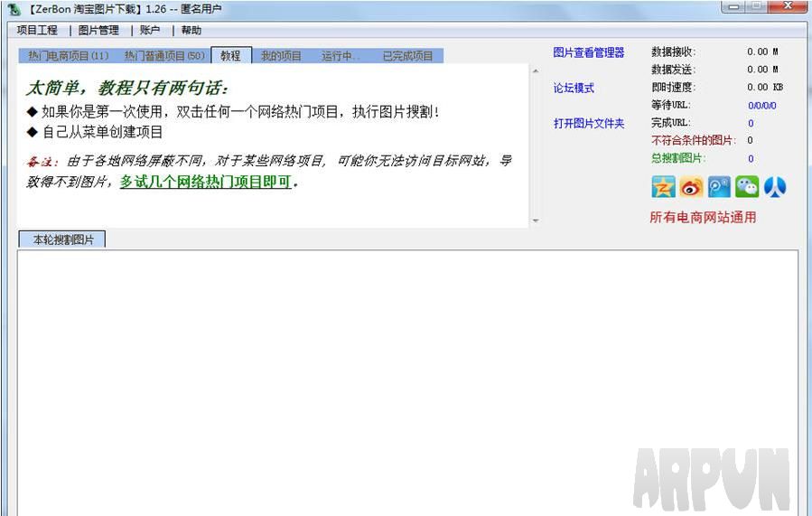The height and width of the screenshot is (516, 812).
Task: Click the 总搜割图片 count value
Action: pyautogui.click(x=751, y=158)
